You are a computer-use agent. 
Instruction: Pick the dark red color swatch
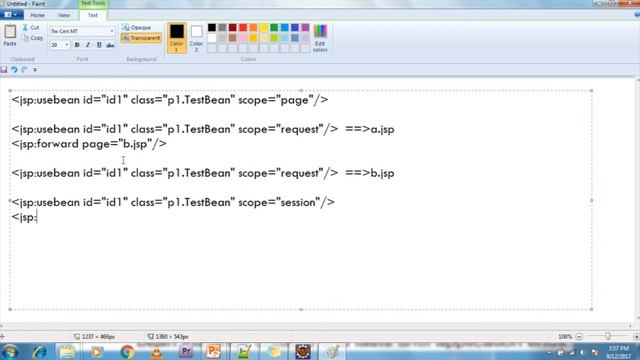[232, 27]
